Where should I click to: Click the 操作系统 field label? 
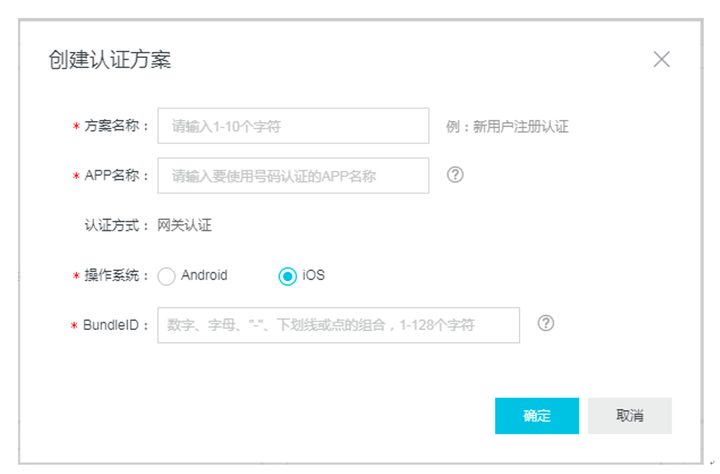click(117, 276)
